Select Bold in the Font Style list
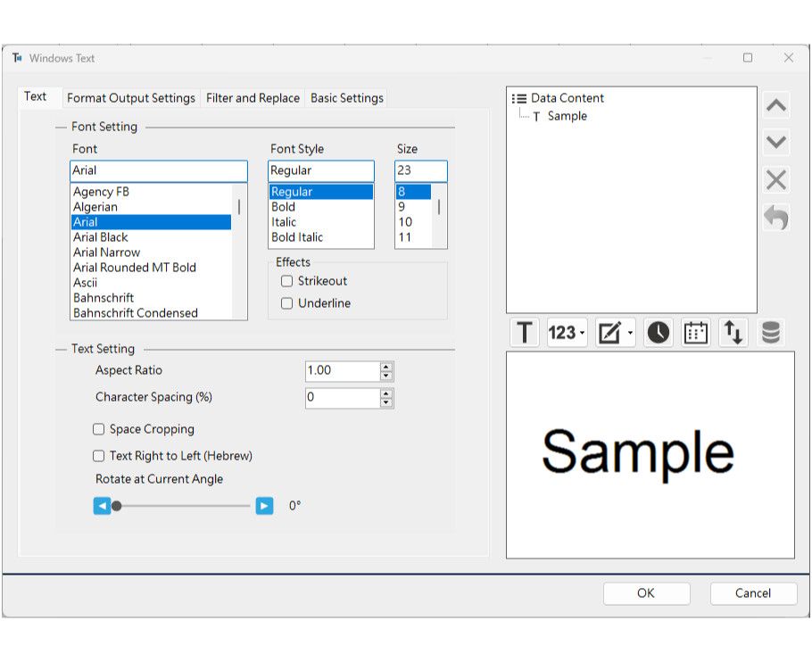812x662 pixels. [282, 206]
